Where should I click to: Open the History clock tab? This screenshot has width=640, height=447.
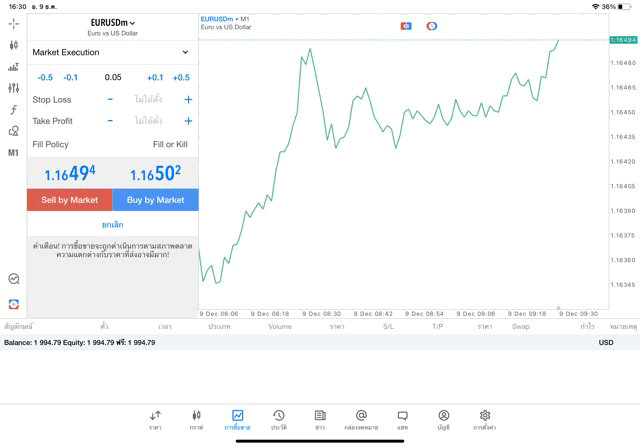[x=278, y=419]
